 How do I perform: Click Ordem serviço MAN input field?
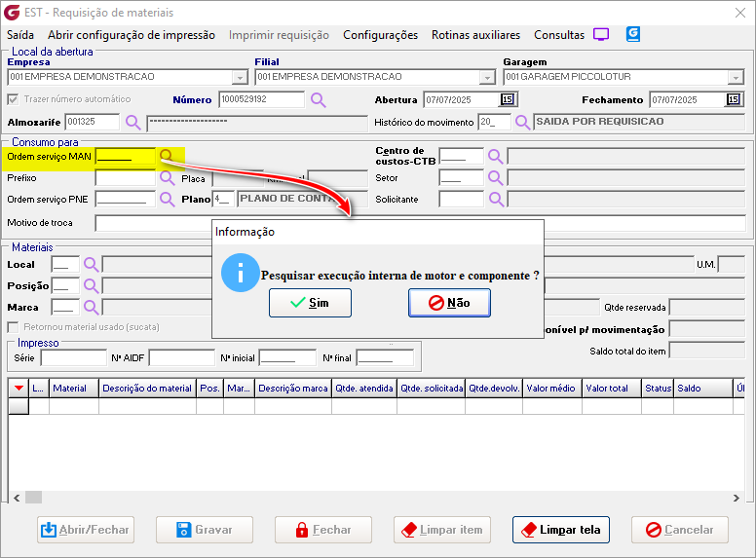point(126,156)
